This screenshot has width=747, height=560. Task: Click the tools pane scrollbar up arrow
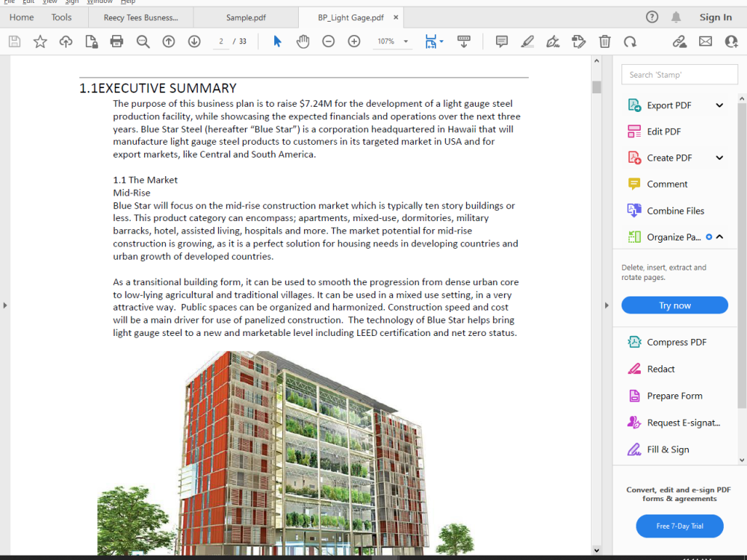742,99
